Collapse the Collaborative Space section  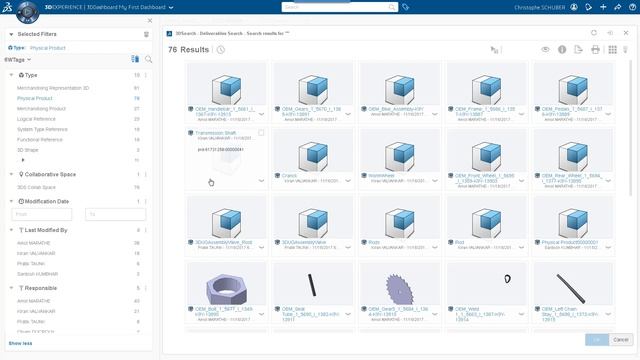coord(11,174)
